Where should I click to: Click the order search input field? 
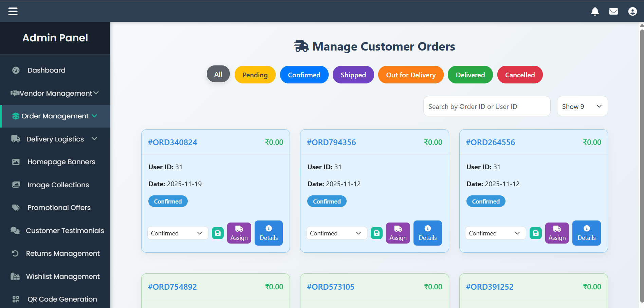tap(486, 107)
